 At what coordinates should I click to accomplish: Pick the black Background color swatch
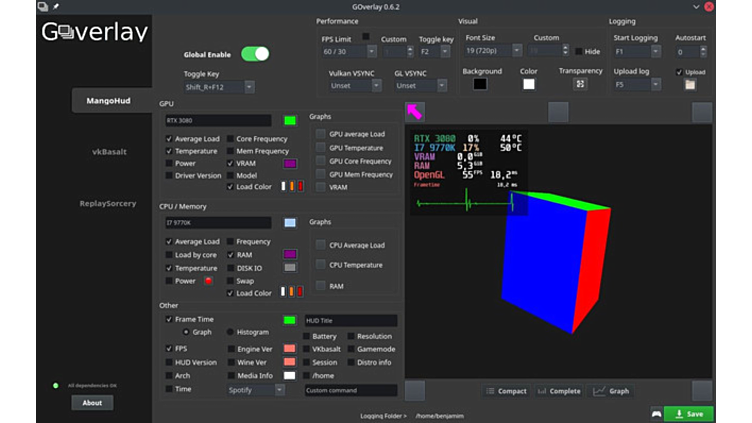481,85
